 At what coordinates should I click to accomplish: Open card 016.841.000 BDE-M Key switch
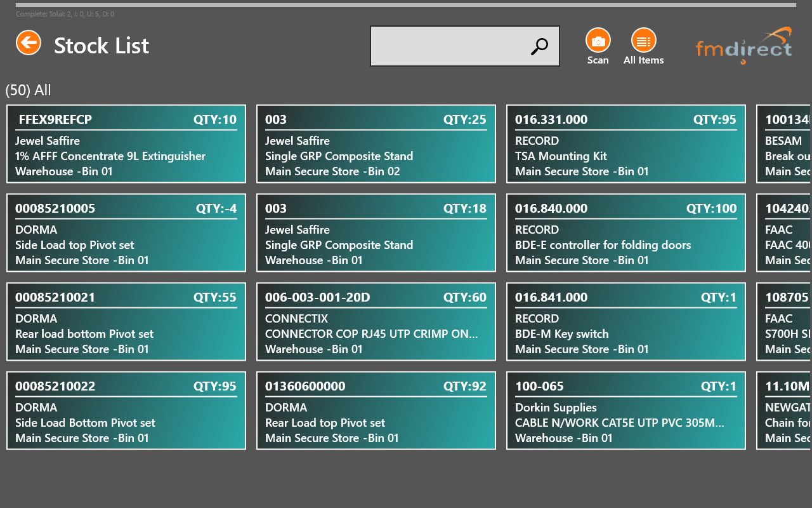[626, 322]
